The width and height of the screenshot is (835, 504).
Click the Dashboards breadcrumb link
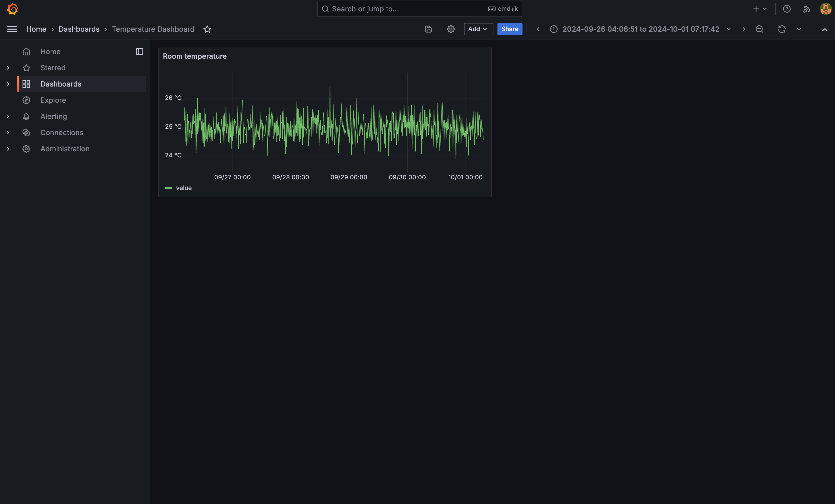79,29
